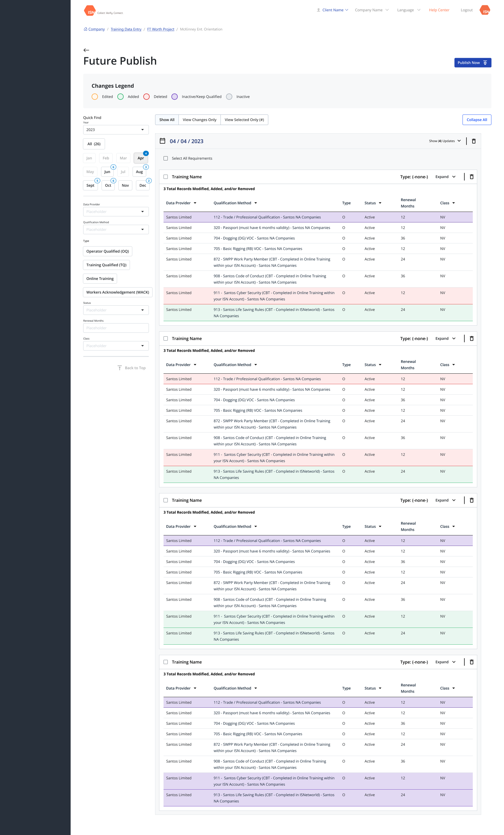
Task: Toggle Operator Qualified (OQ) type filter
Action: tap(108, 251)
